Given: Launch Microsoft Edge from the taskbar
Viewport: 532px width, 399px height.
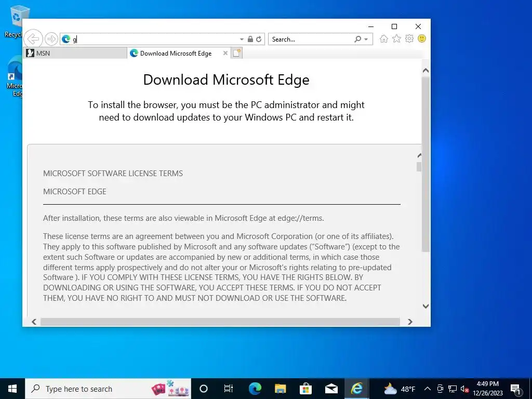Looking at the screenshot, I should [x=255, y=389].
